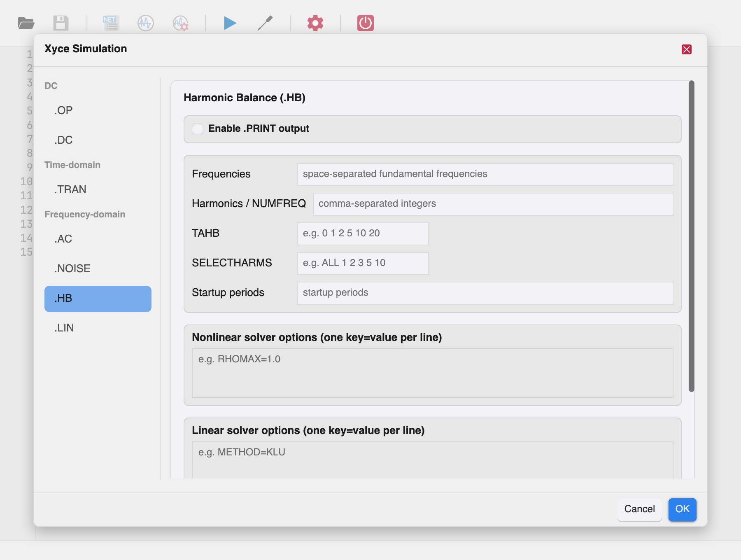Click the dialog's vertical scrollbar
The height and width of the screenshot is (560, 741).
(x=692, y=236)
